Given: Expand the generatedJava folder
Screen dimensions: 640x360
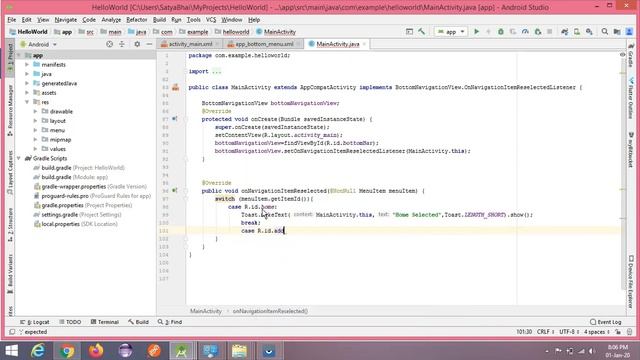Looking at the screenshot, I should click(x=27, y=83).
